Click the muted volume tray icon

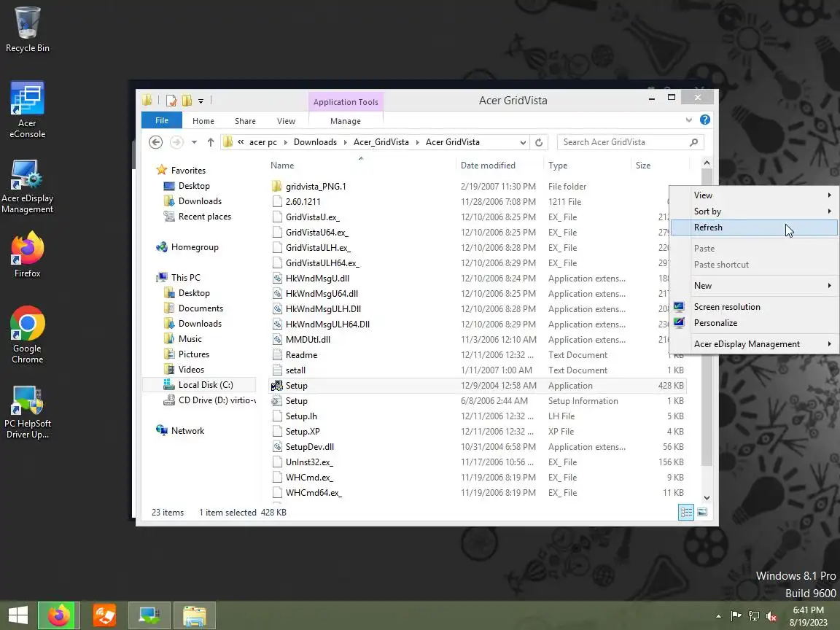pos(771,616)
